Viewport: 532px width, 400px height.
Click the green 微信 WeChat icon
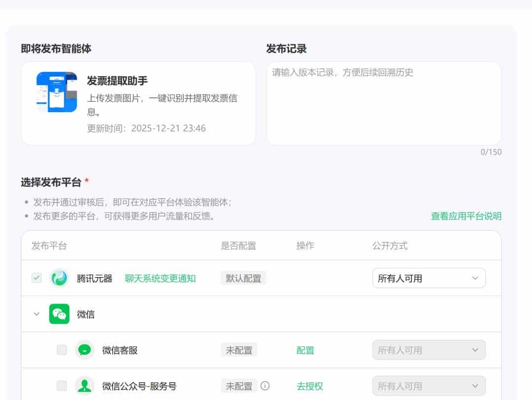tap(59, 314)
